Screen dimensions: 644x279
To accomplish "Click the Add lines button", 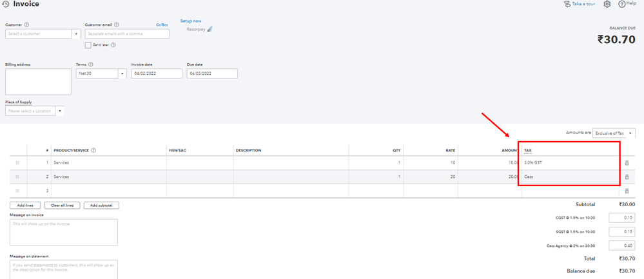I will 25,205.
